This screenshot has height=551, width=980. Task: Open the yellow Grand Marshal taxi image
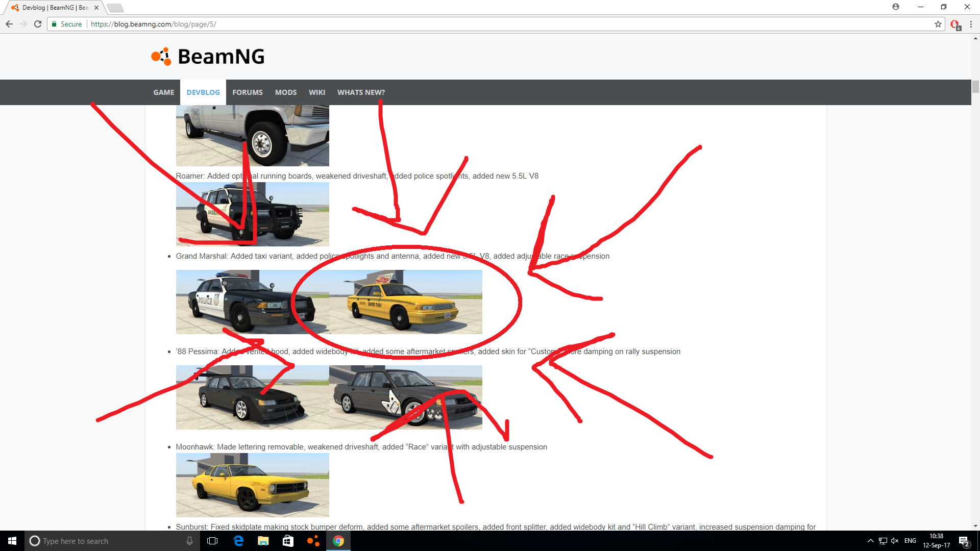[x=406, y=302]
